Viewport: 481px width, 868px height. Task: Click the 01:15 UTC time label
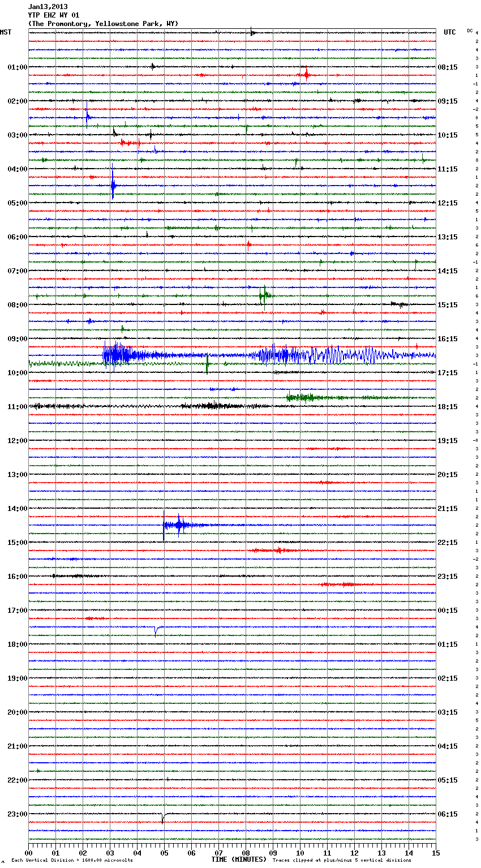click(448, 644)
